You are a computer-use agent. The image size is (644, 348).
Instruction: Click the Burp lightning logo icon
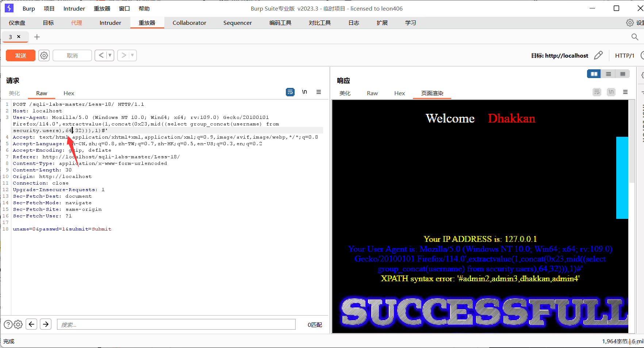click(x=9, y=8)
